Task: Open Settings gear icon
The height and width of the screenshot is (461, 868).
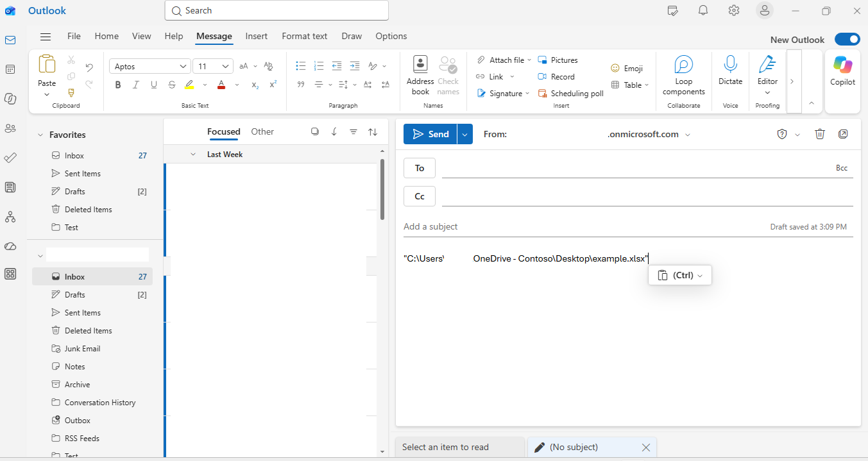Action: point(734,10)
